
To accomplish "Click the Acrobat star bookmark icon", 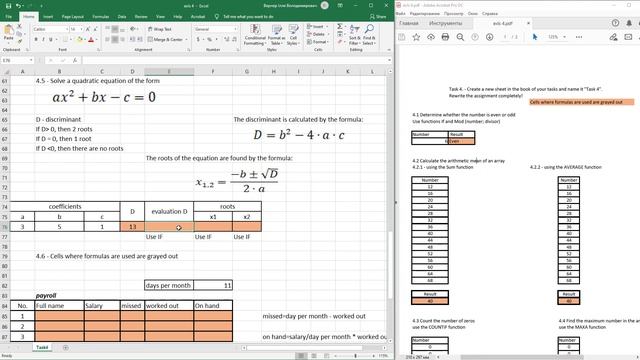I will (416, 37).
